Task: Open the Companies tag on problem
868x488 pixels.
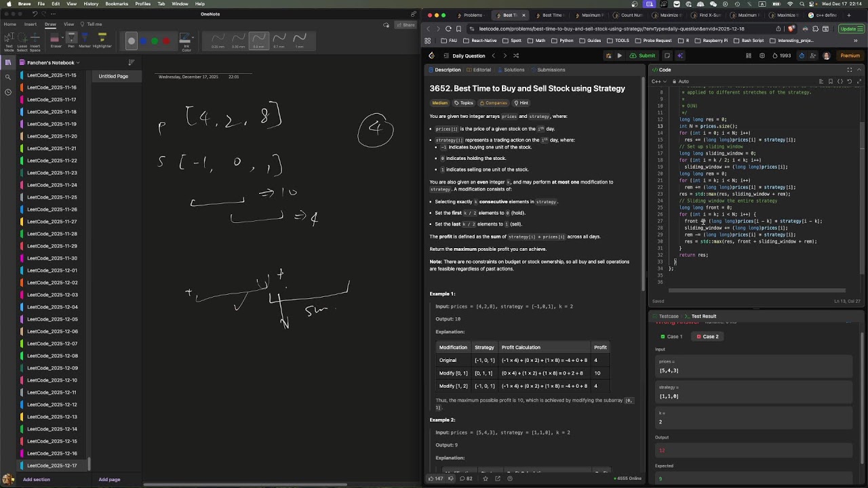Action: [x=493, y=103]
